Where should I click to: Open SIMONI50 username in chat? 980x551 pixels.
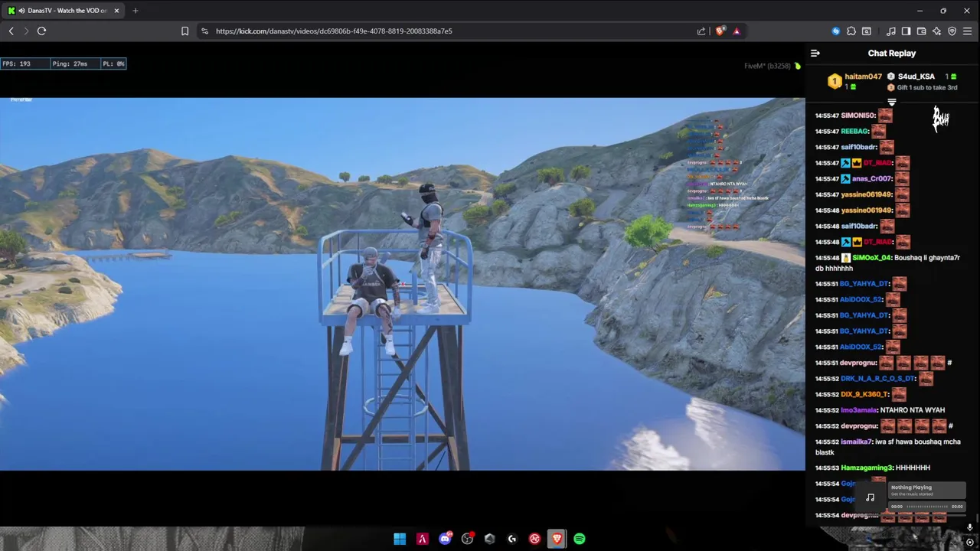pos(857,116)
